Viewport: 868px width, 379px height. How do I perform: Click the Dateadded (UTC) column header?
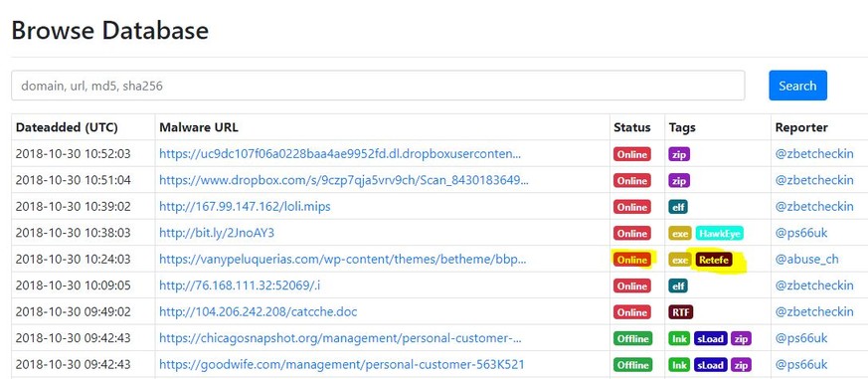67,127
